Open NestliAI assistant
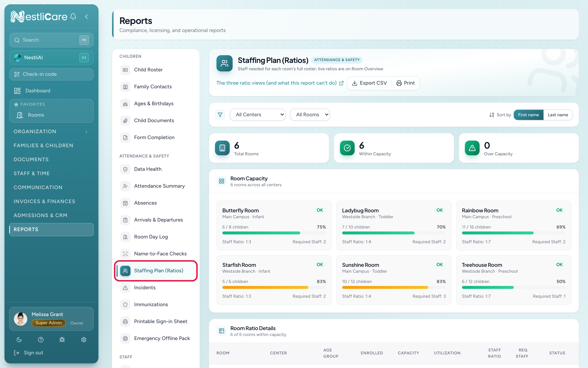 coord(51,58)
